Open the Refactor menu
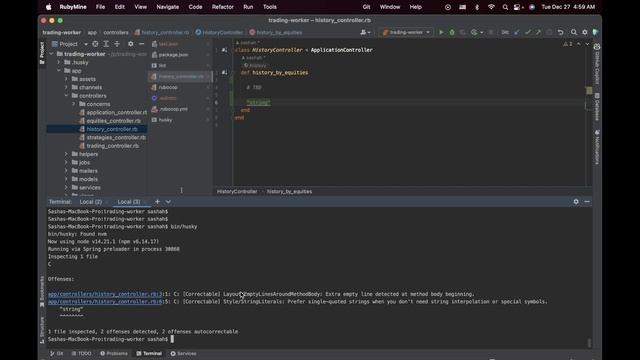 pos(222,7)
